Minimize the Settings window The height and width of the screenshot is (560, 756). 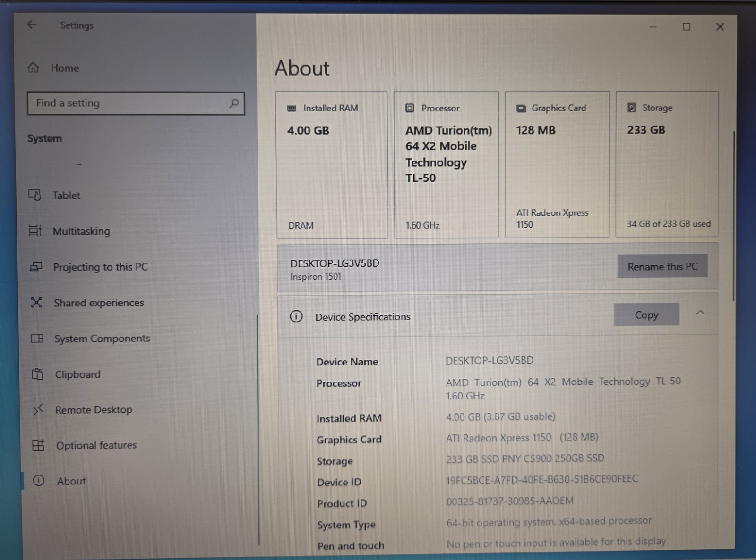click(x=653, y=27)
